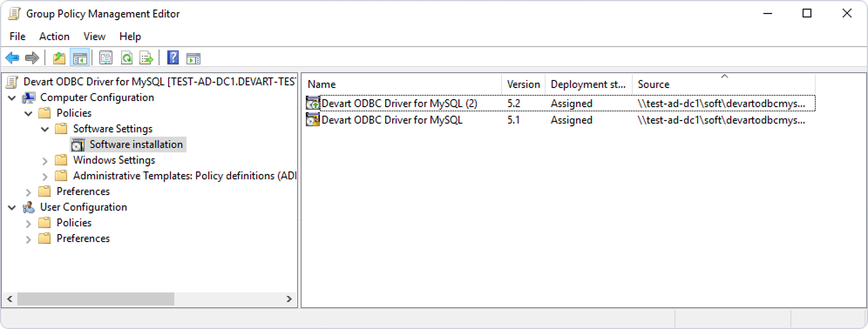The width and height of the screenshot is (868, 329).
Task: Sort list by Version column header
Action: pyautogui.click(x=523, y=84)
